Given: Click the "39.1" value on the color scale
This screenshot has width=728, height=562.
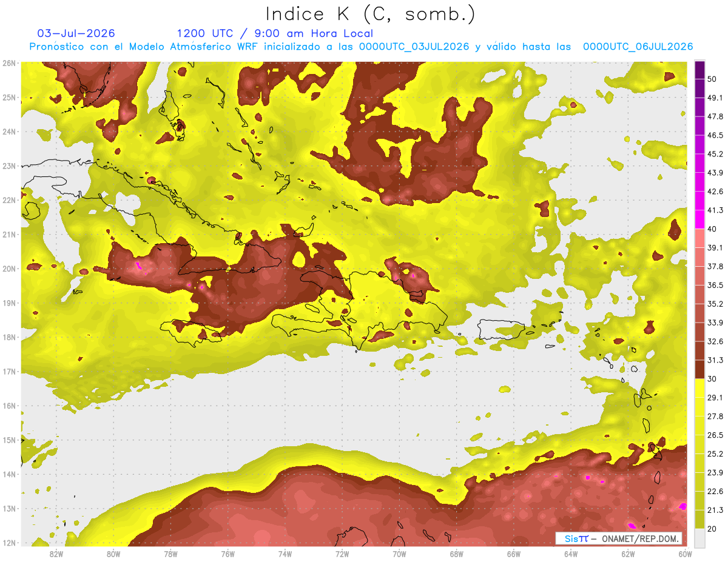Looking at the screenshot, I should coord(715,247).
